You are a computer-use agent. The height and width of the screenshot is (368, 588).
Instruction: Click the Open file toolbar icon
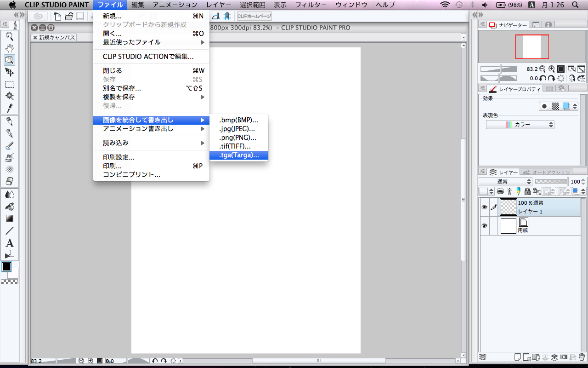tap(69, 17)
